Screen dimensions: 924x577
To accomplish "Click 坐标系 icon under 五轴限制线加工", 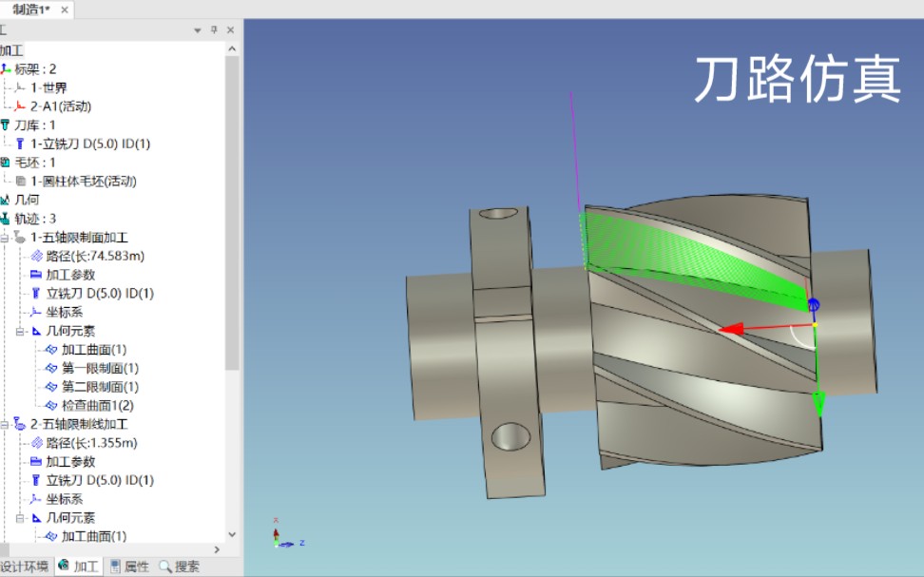I will [x=36, y=499].
